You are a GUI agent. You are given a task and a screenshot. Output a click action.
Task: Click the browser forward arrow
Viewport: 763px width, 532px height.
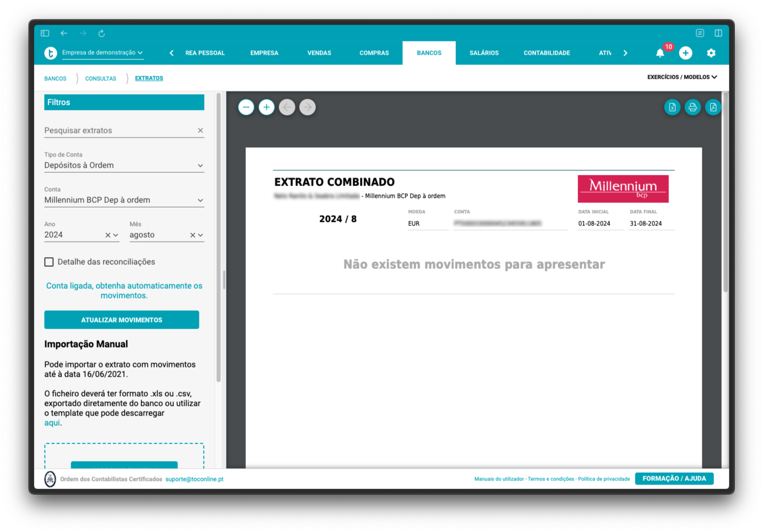83,33
